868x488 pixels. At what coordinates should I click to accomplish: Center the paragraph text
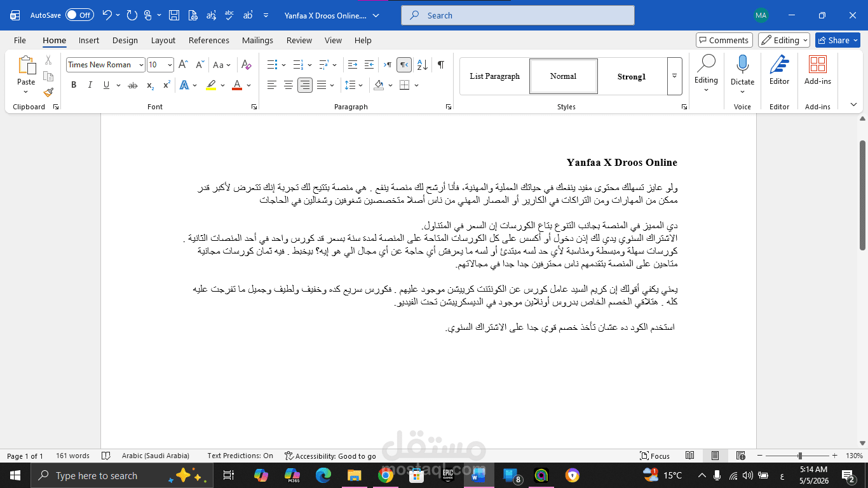pos(288,85)
